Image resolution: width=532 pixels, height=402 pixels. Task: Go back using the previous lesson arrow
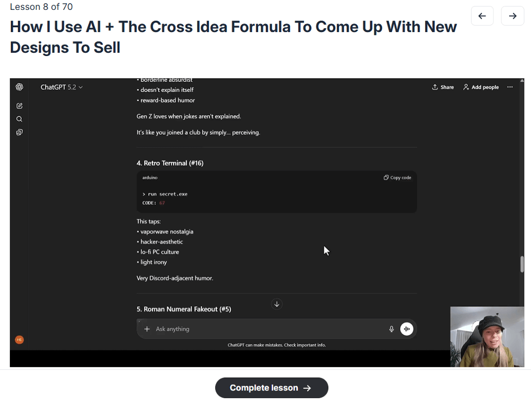[482, 16]
